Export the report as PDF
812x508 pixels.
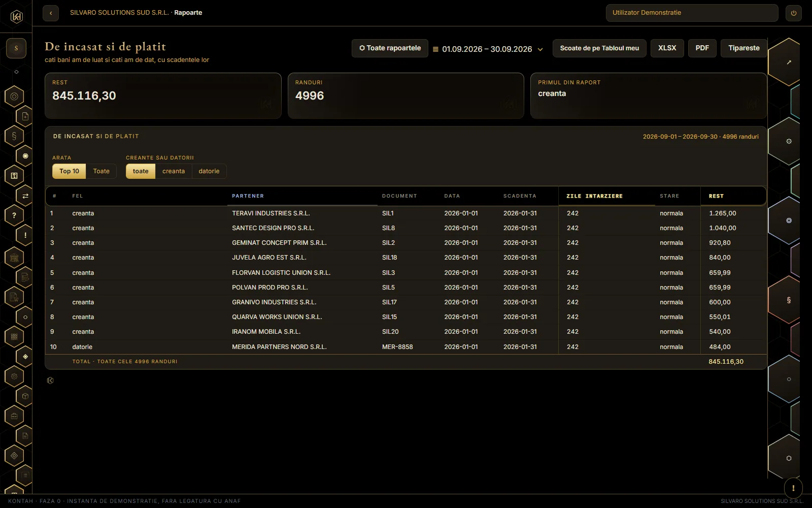(702, 48)
